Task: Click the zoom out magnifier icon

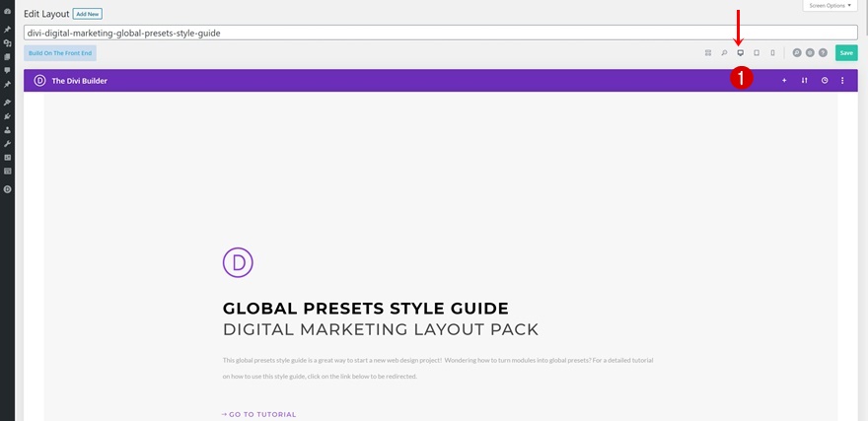Action: tap(724, 53)
